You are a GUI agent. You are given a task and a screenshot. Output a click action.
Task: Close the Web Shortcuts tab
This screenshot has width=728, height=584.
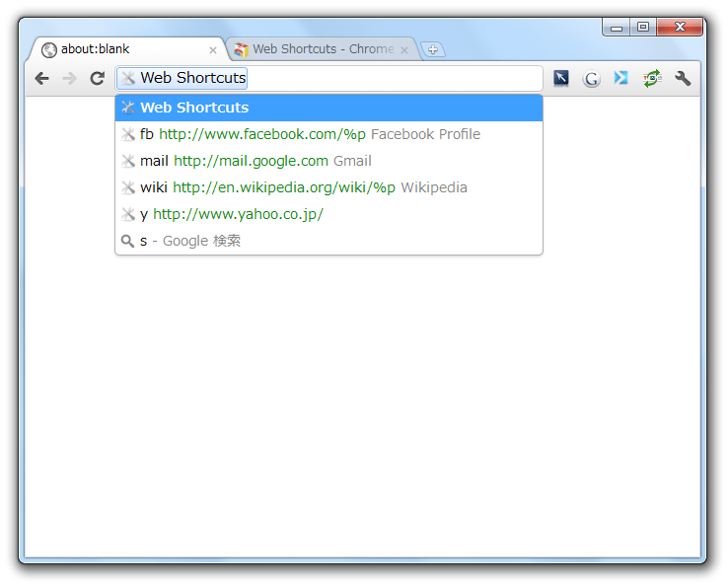pos(404,50)
